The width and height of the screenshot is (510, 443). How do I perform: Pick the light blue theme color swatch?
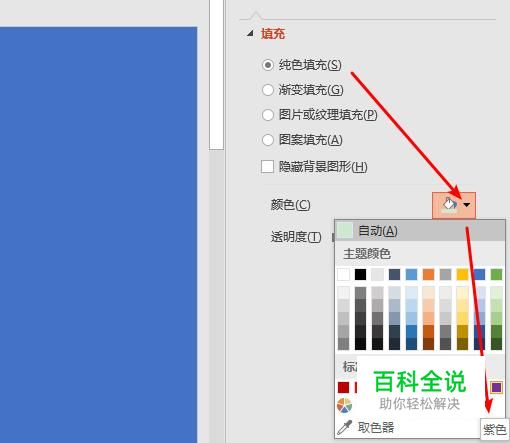click(x=411, y=275)
